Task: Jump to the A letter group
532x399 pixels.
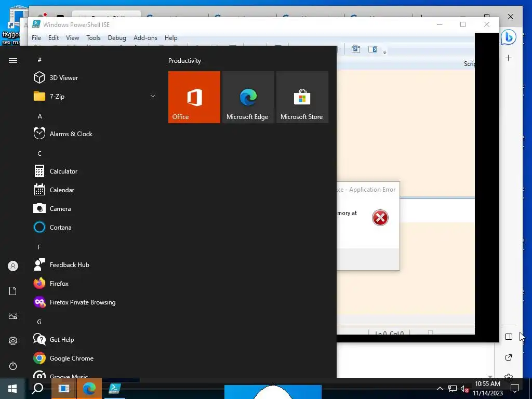Action: tap(39, 116)
